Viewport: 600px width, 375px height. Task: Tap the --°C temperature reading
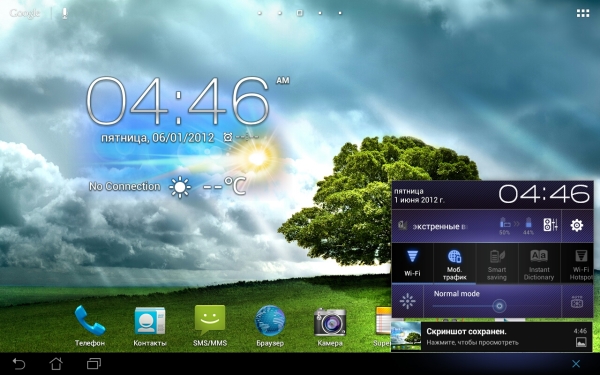click(224, 186)
